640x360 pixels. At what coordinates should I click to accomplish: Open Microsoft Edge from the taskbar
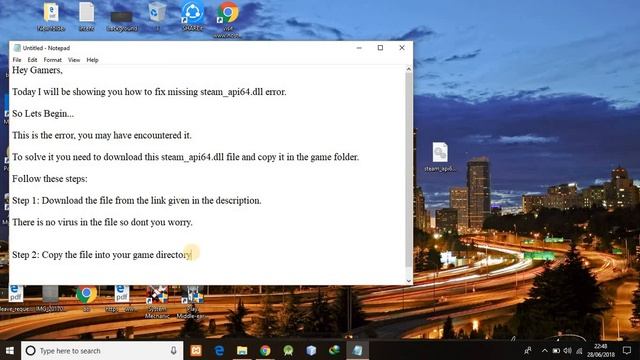pos(219,351)
